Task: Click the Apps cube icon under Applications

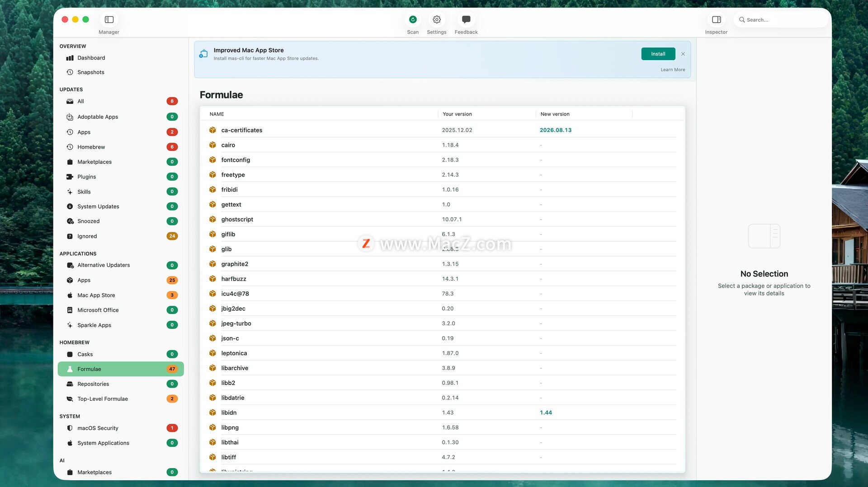Action: coord(70,280)
